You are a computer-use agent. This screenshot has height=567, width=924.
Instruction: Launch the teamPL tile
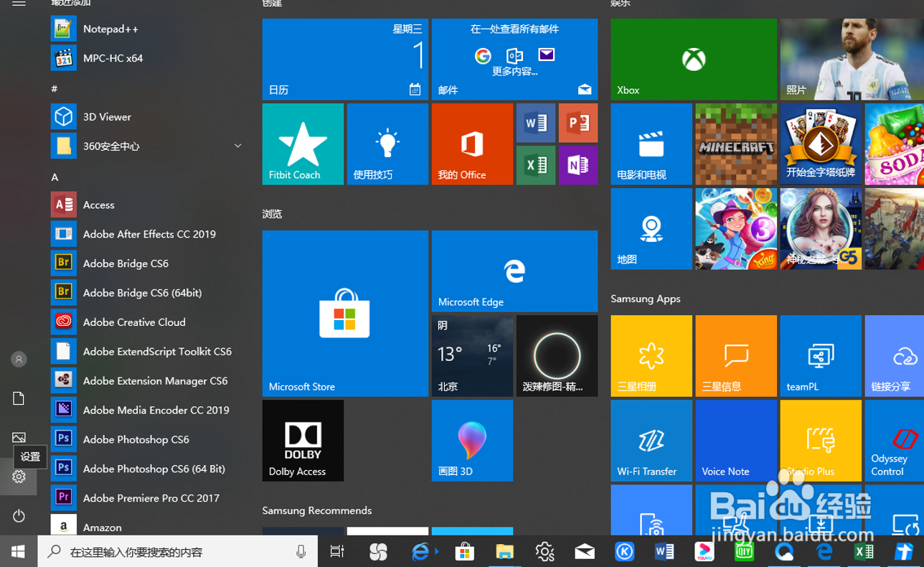pos(821,355)
